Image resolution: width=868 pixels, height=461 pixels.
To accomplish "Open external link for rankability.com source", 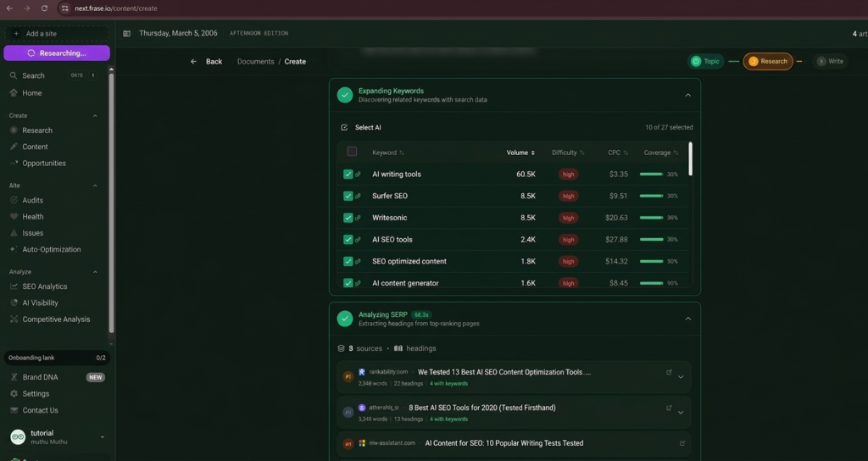I will (669, 372).
